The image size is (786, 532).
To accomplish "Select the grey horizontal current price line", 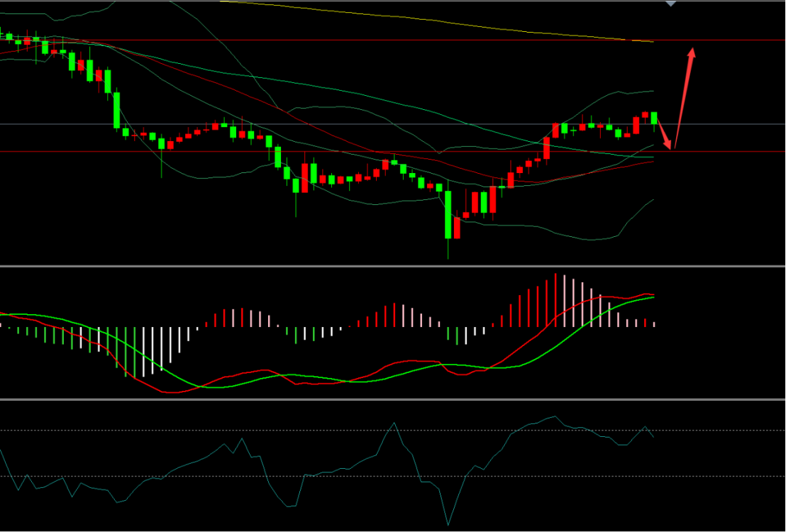I will pyautogui.click(x=393, y=124).
